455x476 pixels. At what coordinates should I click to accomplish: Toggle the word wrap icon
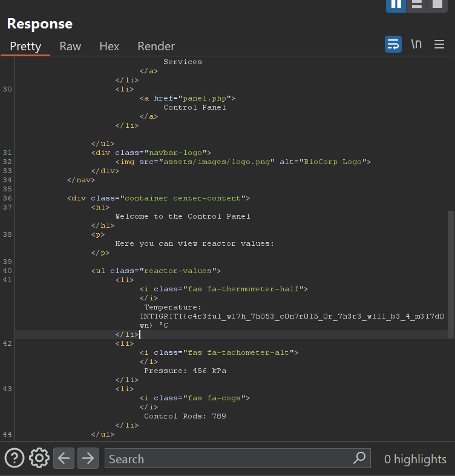point(393,44)
